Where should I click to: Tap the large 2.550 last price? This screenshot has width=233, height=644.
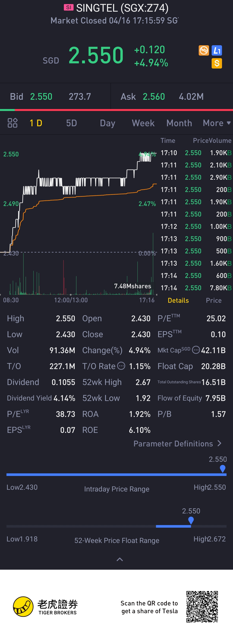[96, 55]
